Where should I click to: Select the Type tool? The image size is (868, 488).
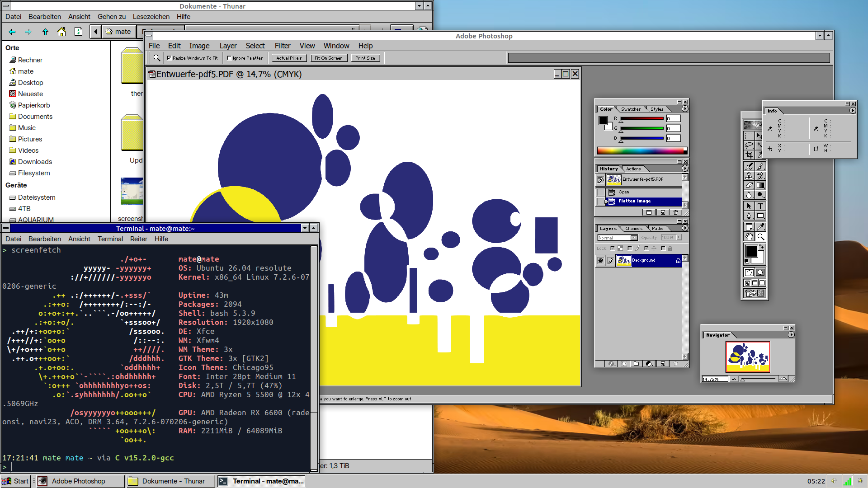(760, 206)
